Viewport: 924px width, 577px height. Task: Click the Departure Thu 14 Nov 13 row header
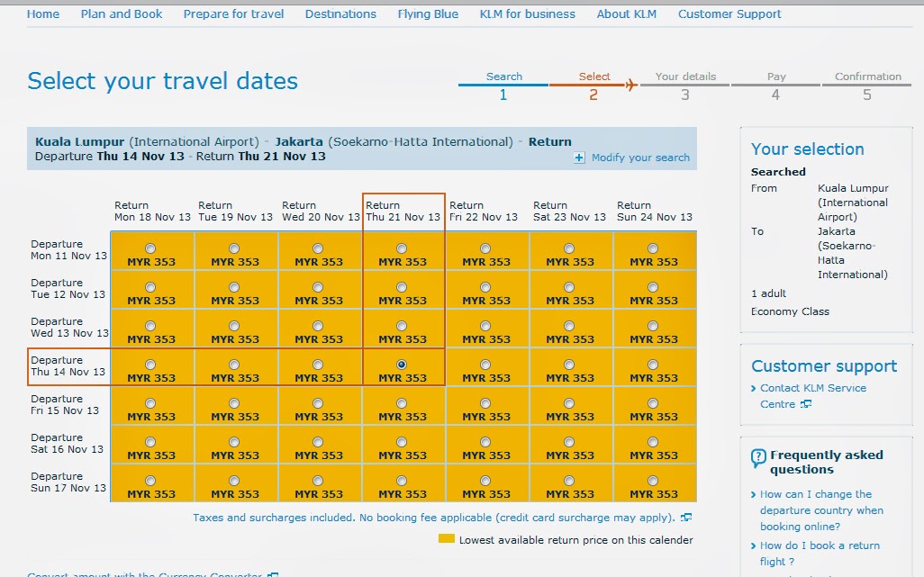[68, 366]
